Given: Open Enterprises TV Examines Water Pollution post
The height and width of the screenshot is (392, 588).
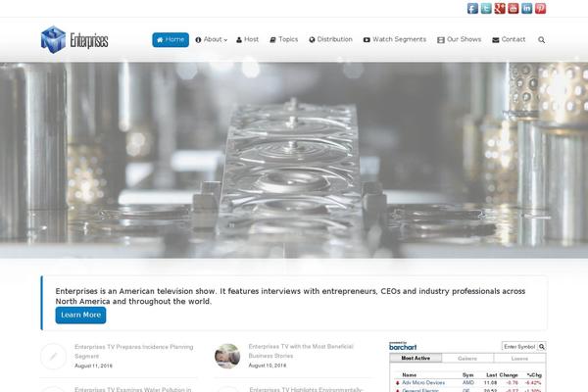Looking at the screenshot, I should [133, 389].
